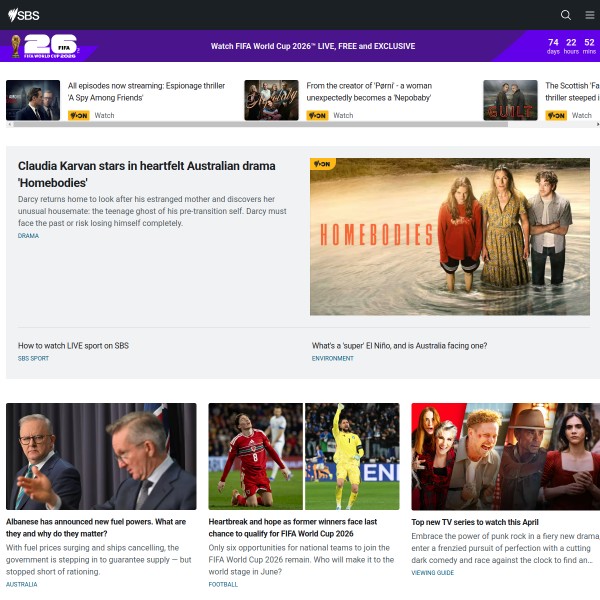
Task: Click On Demand icon under Nepobaby teaser
Action: click(x=317, y=115)
